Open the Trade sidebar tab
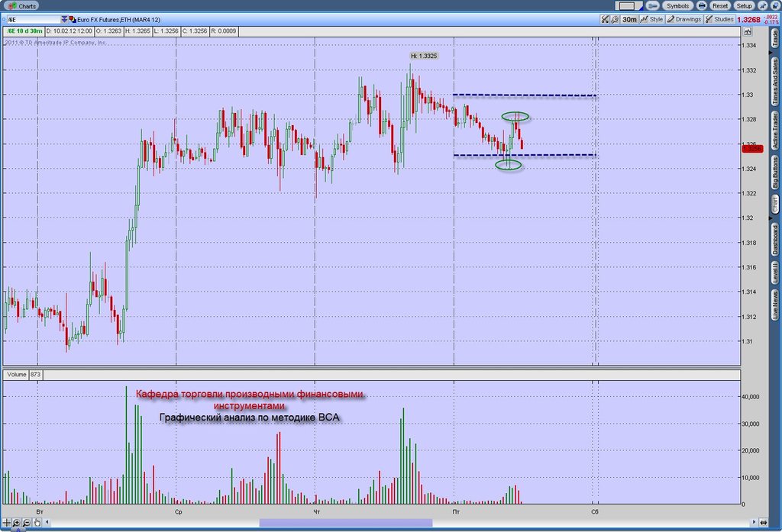 click(x=775, y=38)
